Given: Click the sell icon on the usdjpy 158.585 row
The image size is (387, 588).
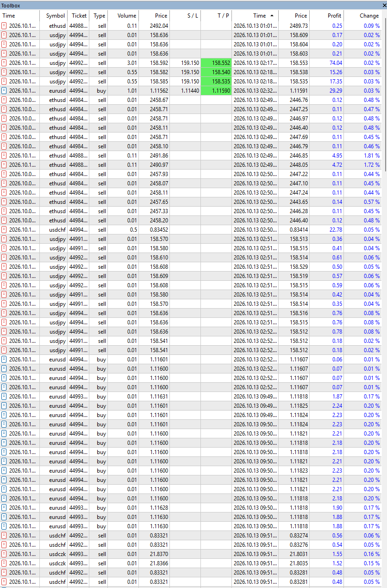Looking at the screenshot, I should (4, 82).
